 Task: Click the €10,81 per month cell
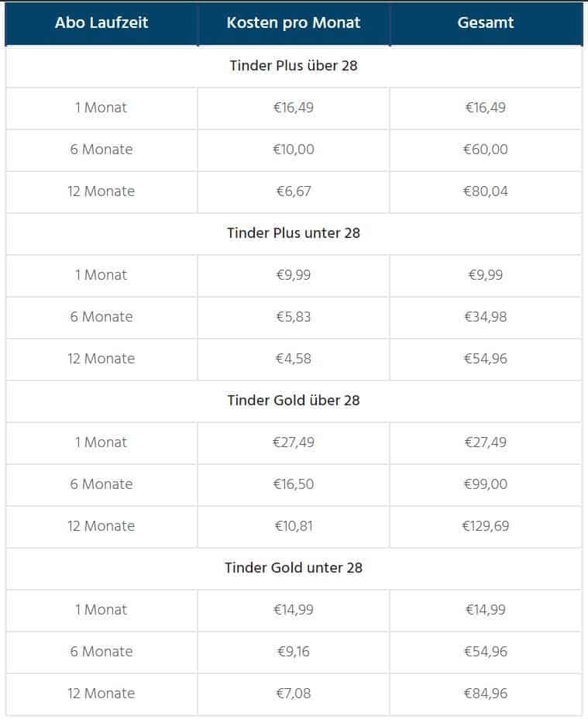point(294,526)
